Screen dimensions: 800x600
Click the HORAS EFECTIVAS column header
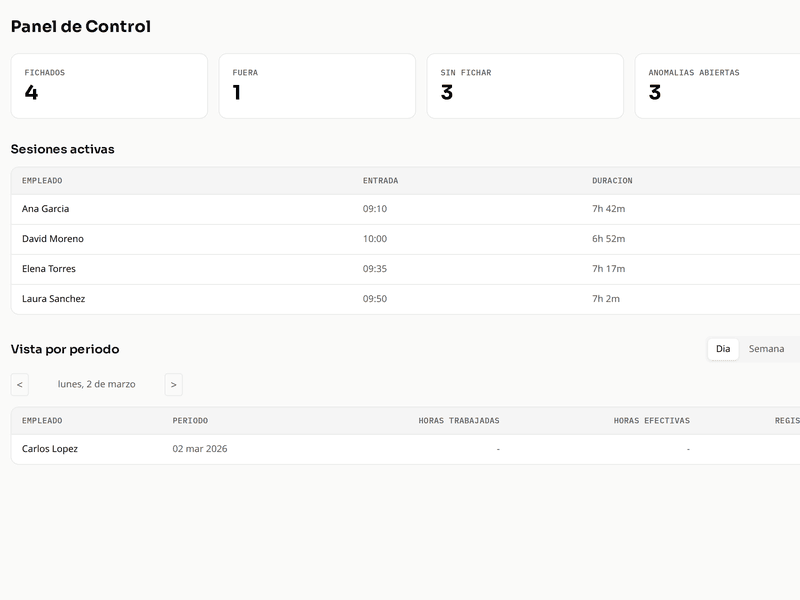pyautogui.click(x=650, y=420)
